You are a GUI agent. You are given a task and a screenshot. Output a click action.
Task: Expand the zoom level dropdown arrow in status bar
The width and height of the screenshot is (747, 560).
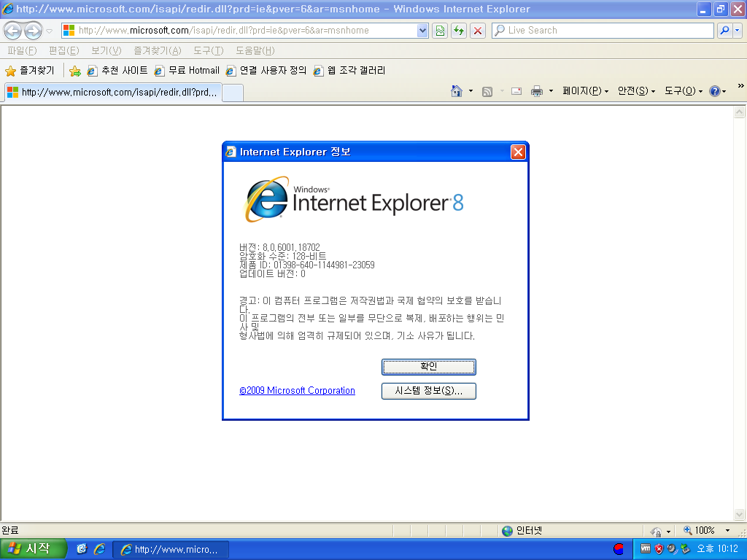[727, 531]
